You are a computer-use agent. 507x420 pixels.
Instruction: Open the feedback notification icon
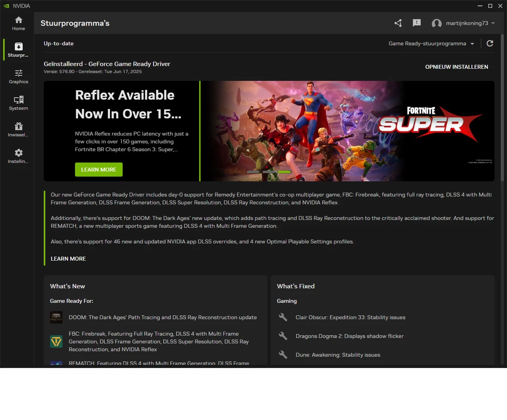(x=417, y=23)
